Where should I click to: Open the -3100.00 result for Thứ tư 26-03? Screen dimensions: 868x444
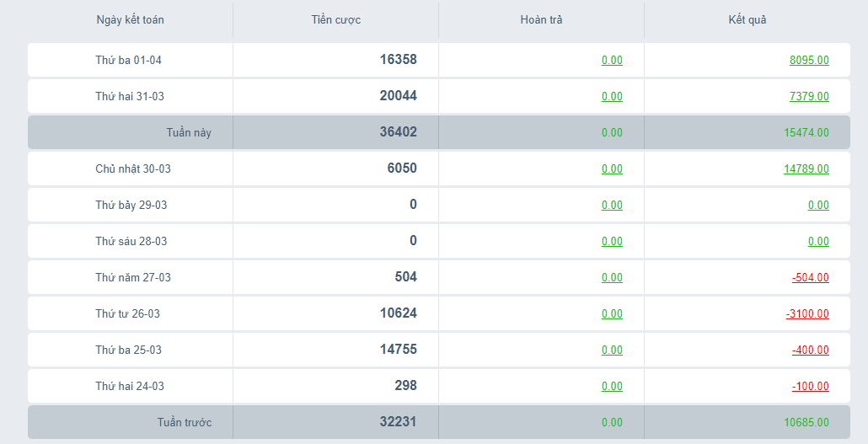point(806,314)
